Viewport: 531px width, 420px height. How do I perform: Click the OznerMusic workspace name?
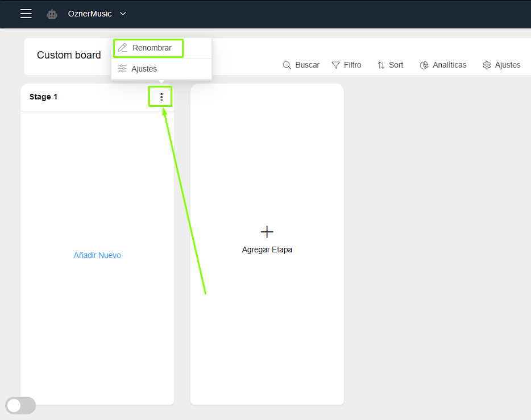coord(90,14)
